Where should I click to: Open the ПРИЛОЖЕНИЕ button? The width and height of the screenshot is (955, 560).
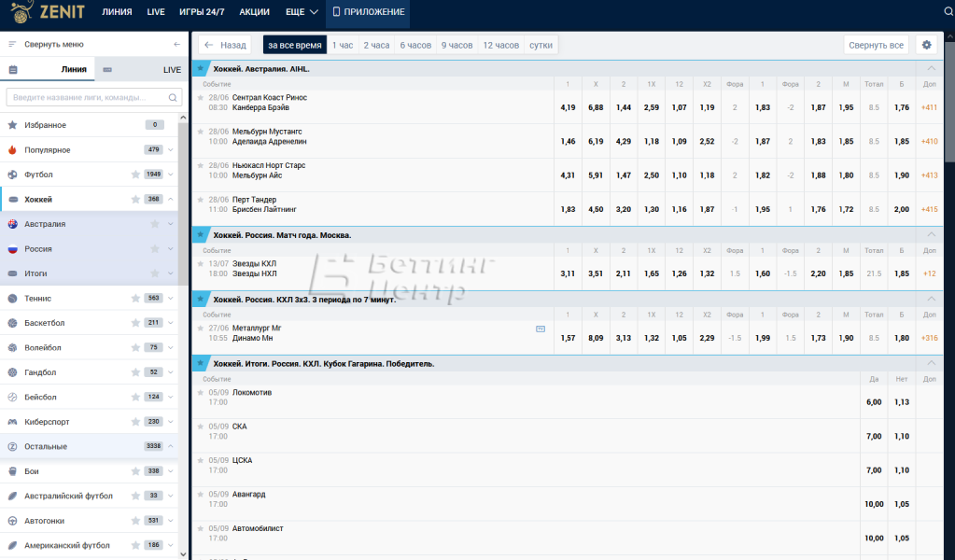pos(368,11)
